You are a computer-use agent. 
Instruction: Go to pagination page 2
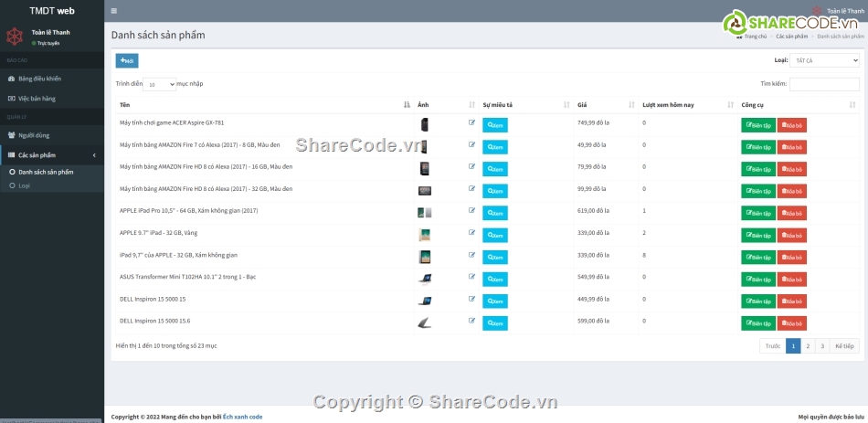[x=808, y=346]
